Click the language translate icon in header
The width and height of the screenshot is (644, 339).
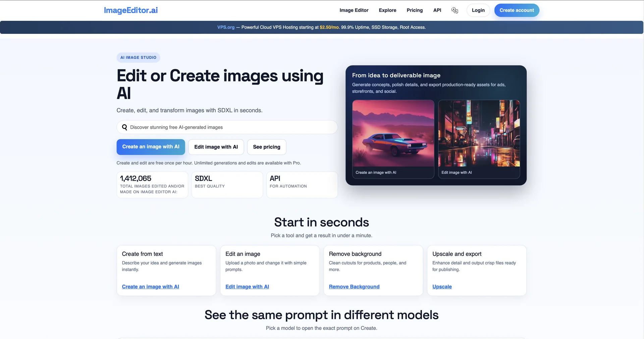454,10
